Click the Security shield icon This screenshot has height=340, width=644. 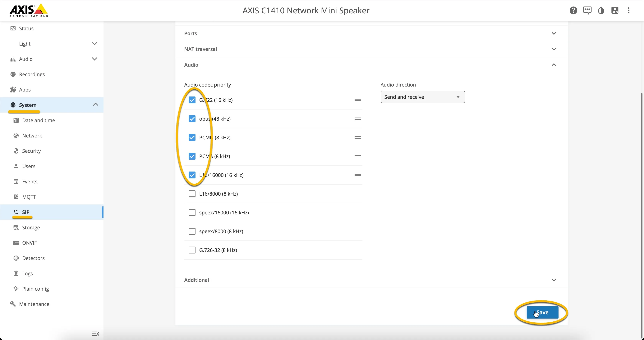16,151
